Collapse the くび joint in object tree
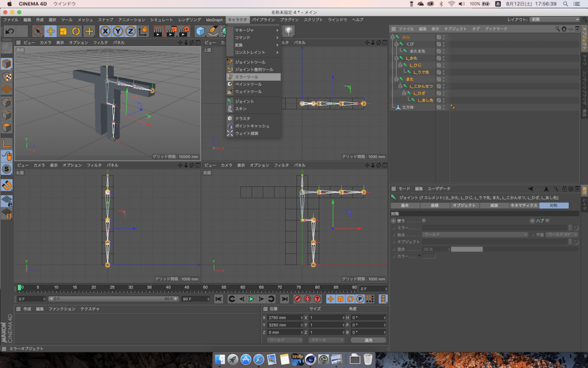 pos(396,44)
